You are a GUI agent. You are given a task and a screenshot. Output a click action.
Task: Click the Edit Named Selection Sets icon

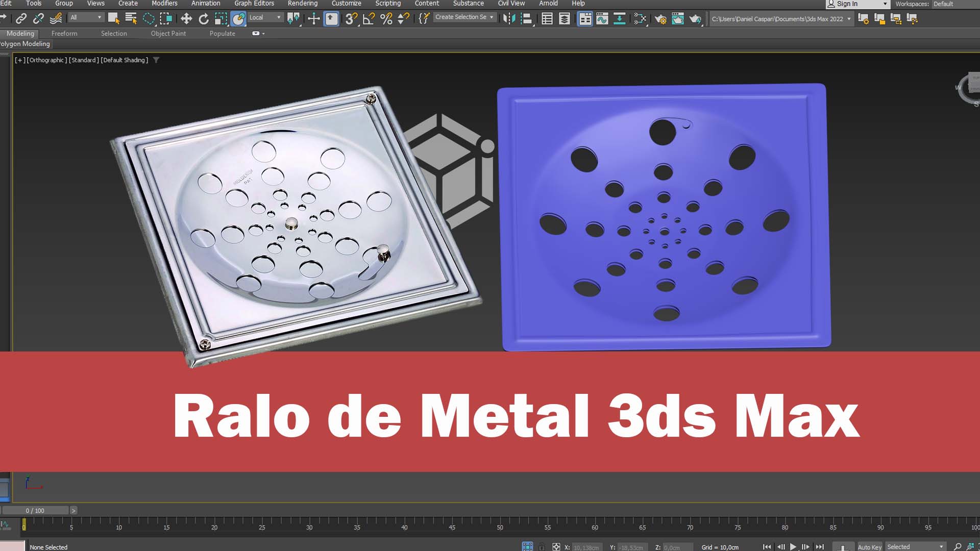(424, 19)
